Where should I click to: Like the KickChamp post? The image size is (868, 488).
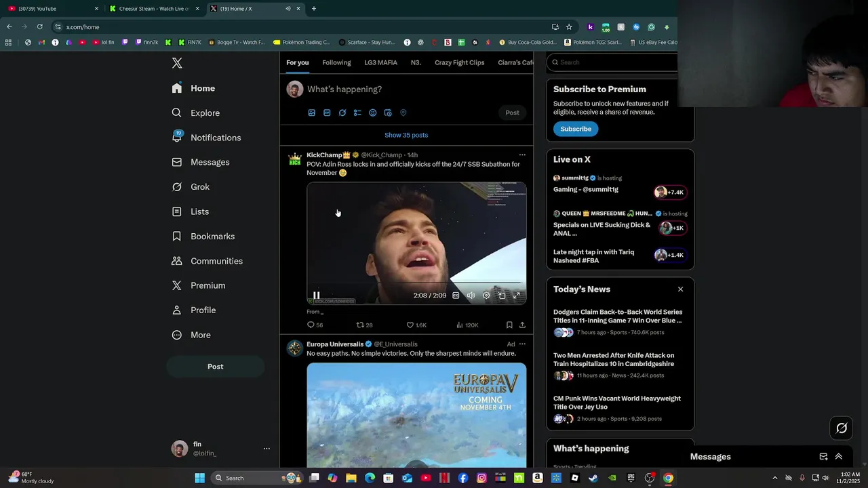[x=416, y=325]
